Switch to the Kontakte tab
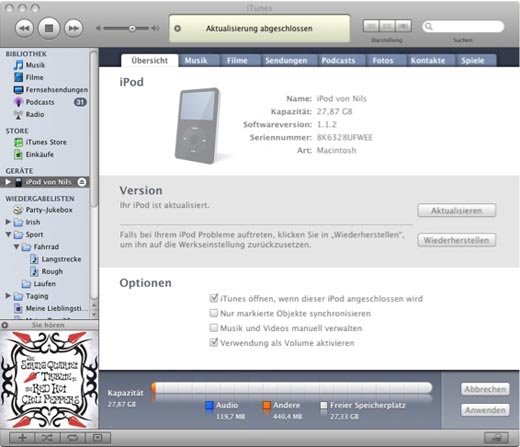520x447 pixels. point(428,61)
